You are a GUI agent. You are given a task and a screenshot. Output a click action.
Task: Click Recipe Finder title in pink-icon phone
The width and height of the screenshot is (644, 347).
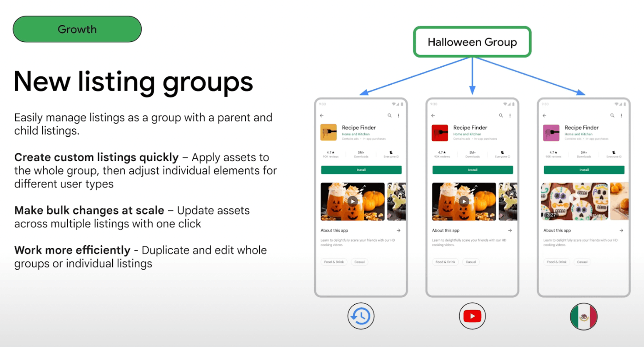(x=581, y=127)
